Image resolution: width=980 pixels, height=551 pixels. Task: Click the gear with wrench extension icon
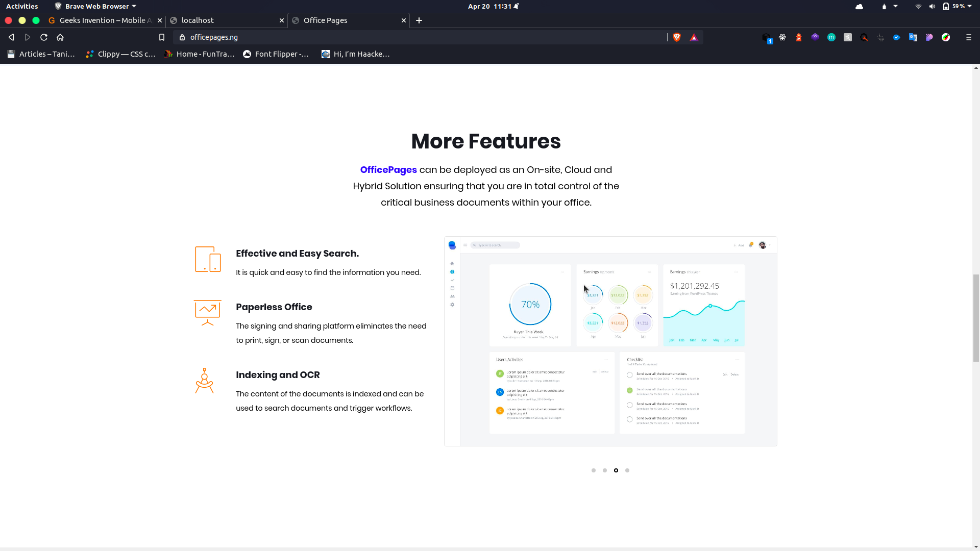click(864, 37)
